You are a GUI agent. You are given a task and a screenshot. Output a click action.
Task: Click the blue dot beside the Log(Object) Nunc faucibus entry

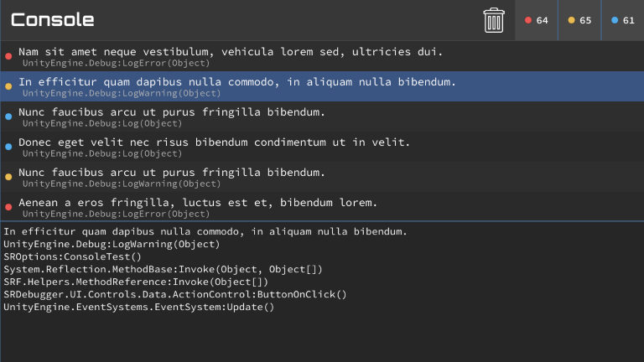tap(8, 116)
